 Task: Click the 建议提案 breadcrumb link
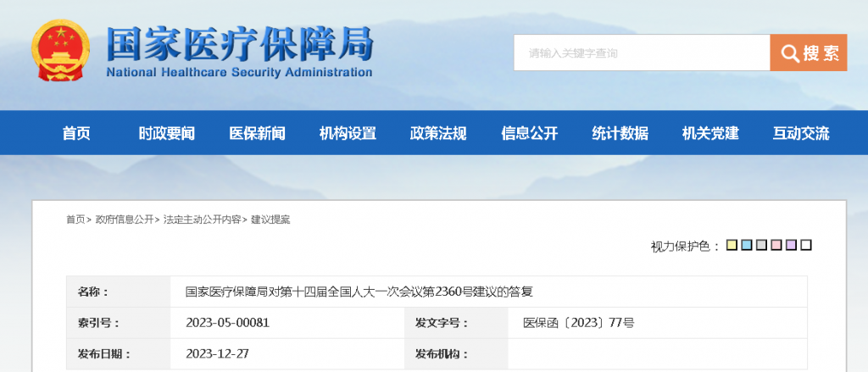click(270, 219)
